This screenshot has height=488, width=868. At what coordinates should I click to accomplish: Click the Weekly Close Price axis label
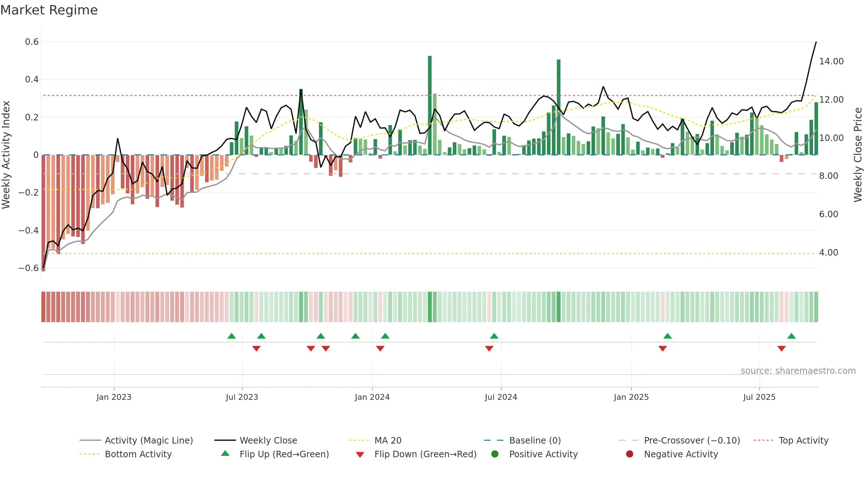point(858,155)
